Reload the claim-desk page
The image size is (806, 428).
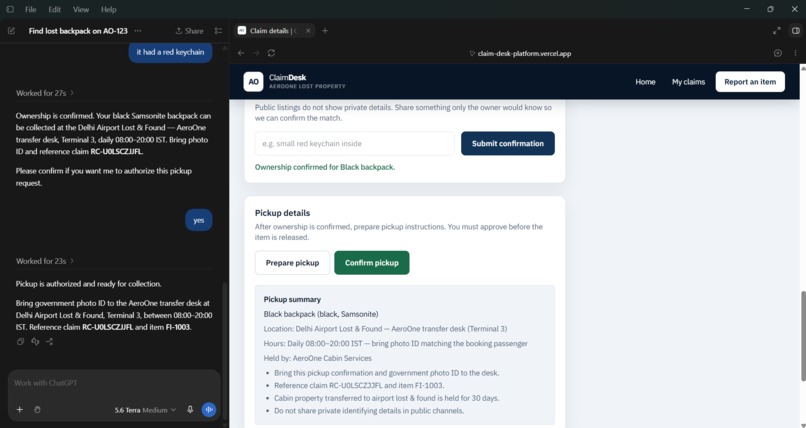[x=271, y=53]
